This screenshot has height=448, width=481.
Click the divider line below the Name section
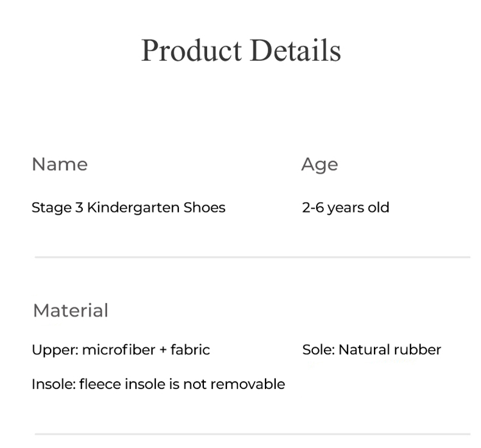[x=252, y=257]
